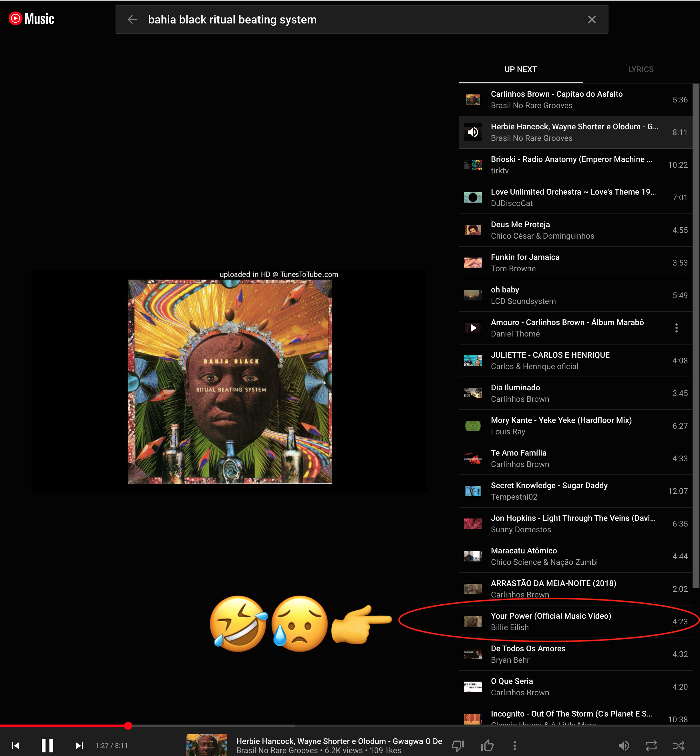Open more options menu in player bar
Image resolution: width=700 pixels, height=756 pixels.
[x=514, y=745]
